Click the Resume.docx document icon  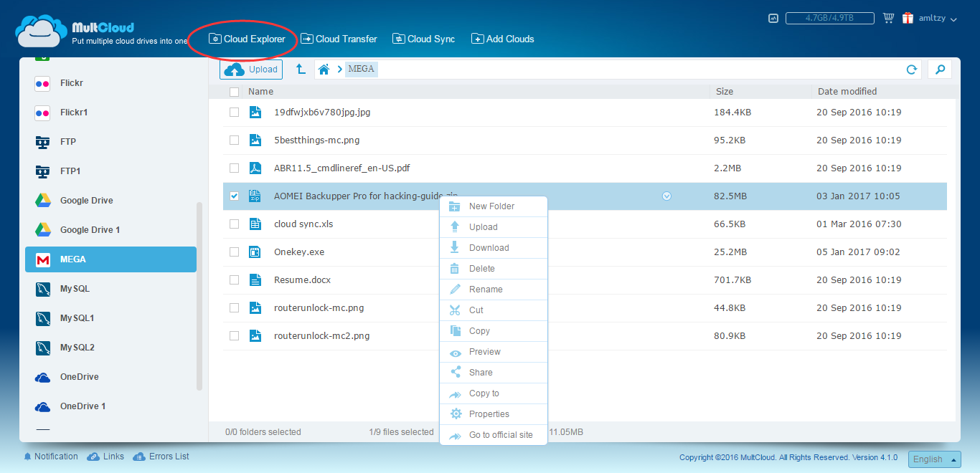[255, 280]
